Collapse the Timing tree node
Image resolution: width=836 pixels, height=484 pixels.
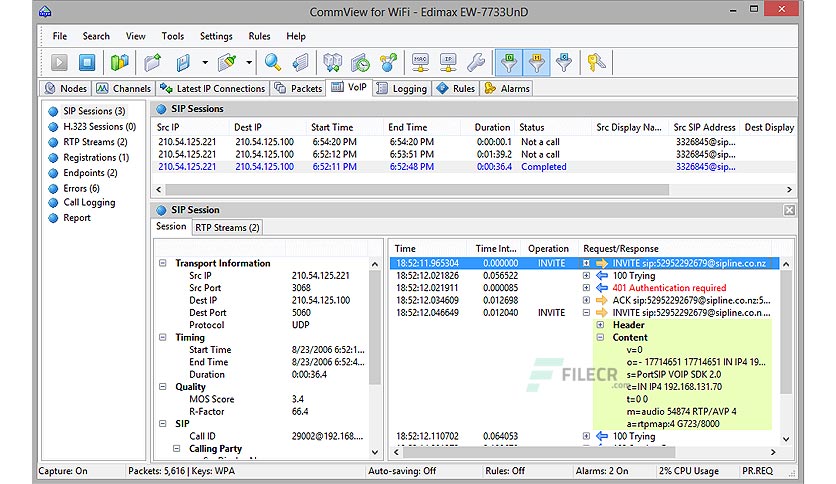[163, 337]
